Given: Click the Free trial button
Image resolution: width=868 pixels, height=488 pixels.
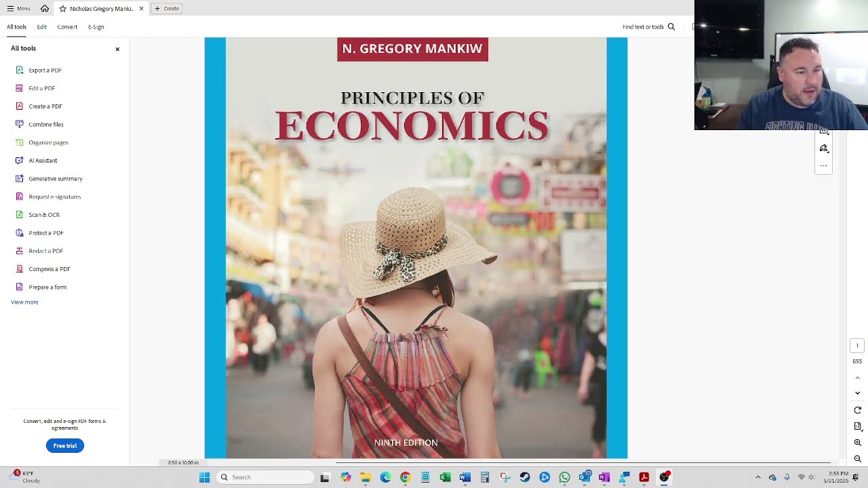Looking at the screenshot, I should pyautogui.click(x=65, y=445).
